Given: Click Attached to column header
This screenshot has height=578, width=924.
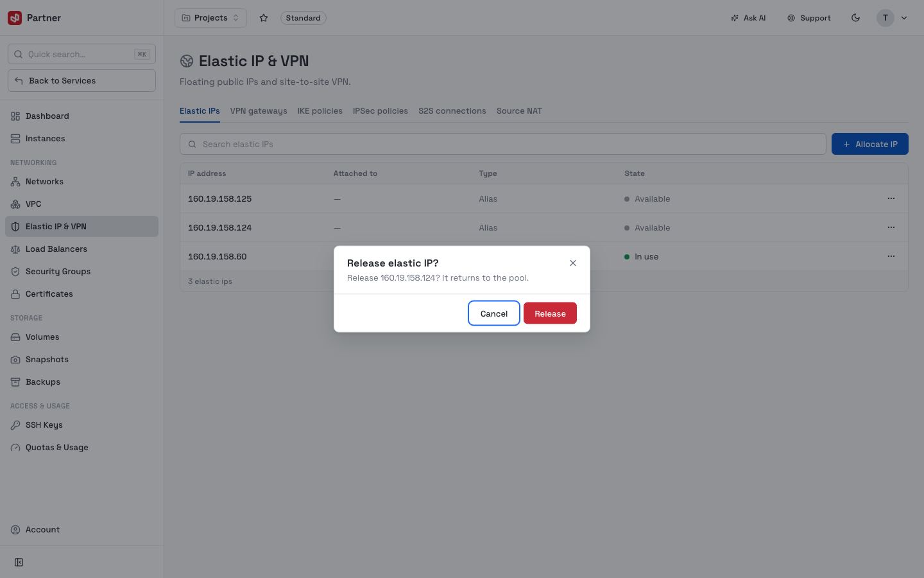Looking at the screenshot, I should coord(355,173).
